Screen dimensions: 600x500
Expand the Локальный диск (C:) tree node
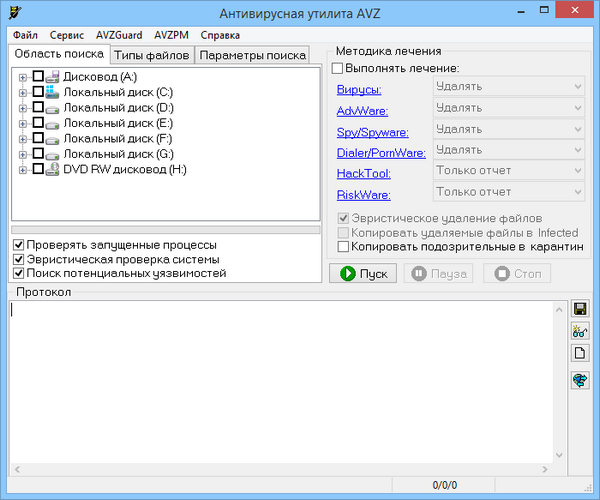pyautogui.click(x=23, y=93)
